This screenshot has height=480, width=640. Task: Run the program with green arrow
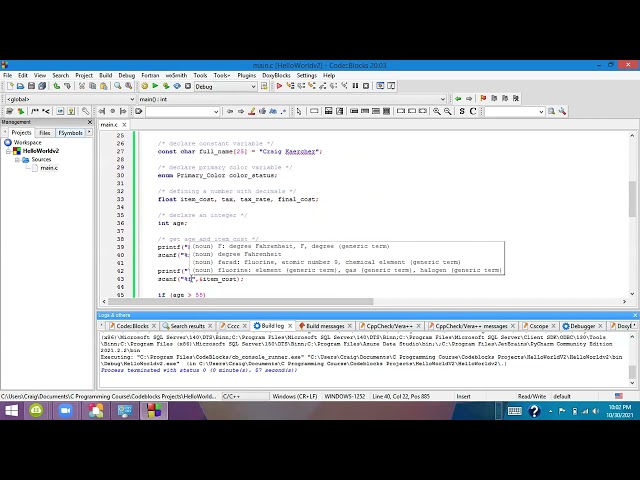[155, 86]
